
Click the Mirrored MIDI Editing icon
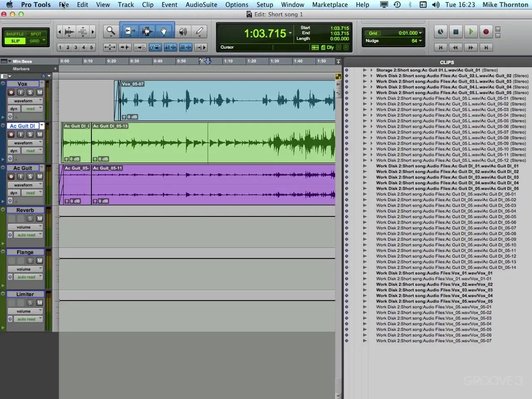point(140,47)
